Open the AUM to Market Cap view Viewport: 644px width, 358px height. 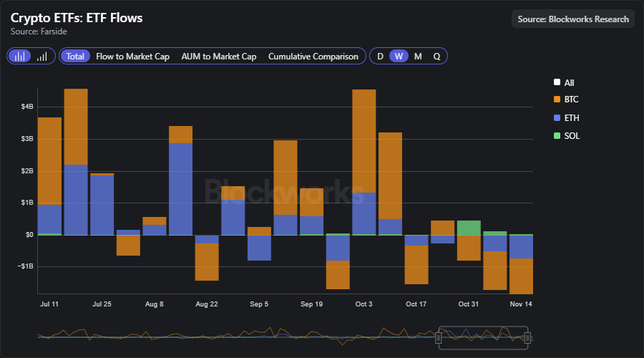(218, 56)
